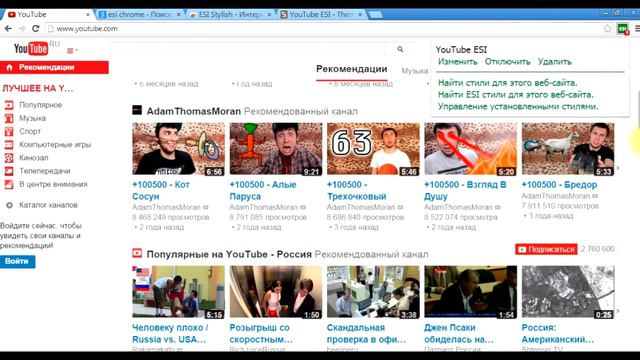The height and width of the screenshot is (360, 640).
Task: Click the search magnifier button
Action: [x=400, y=49]
